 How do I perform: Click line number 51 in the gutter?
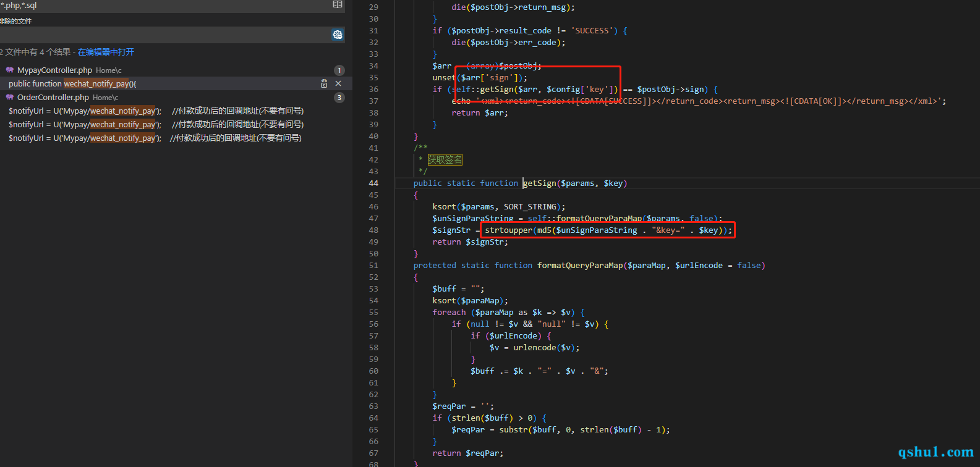[373, 266]
